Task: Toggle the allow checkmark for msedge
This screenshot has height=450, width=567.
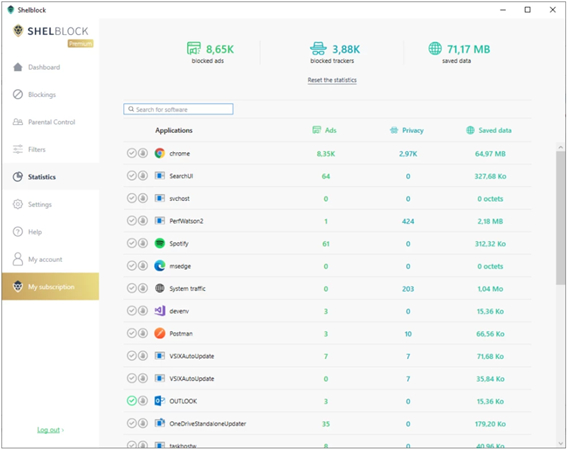Action: pos(132,266)
